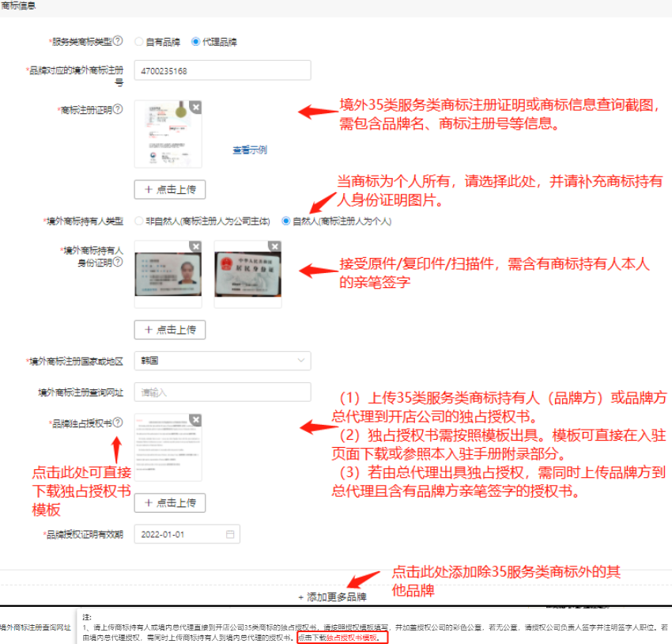Click 查看示例 link

click(x=249, y=150)
